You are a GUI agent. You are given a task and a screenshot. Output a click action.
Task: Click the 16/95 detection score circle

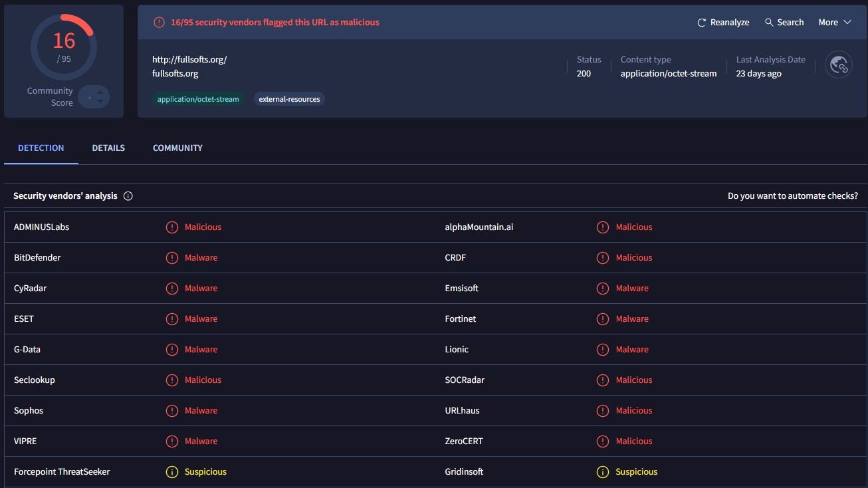64,47
